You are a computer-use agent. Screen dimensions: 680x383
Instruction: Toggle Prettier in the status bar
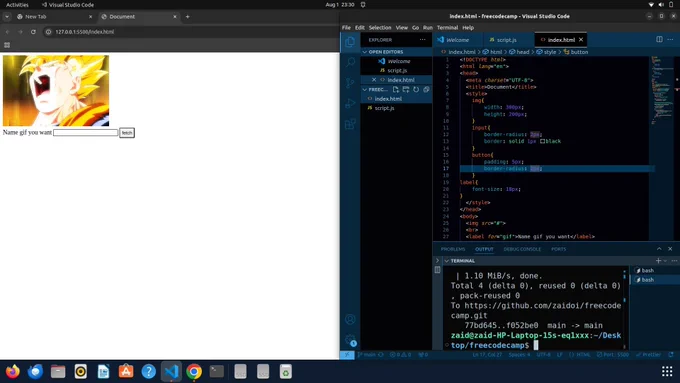pos(648,355)
